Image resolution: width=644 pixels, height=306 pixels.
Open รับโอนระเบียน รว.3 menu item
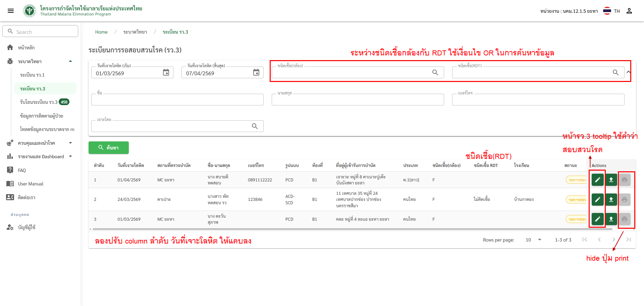[x=39, y=102]
